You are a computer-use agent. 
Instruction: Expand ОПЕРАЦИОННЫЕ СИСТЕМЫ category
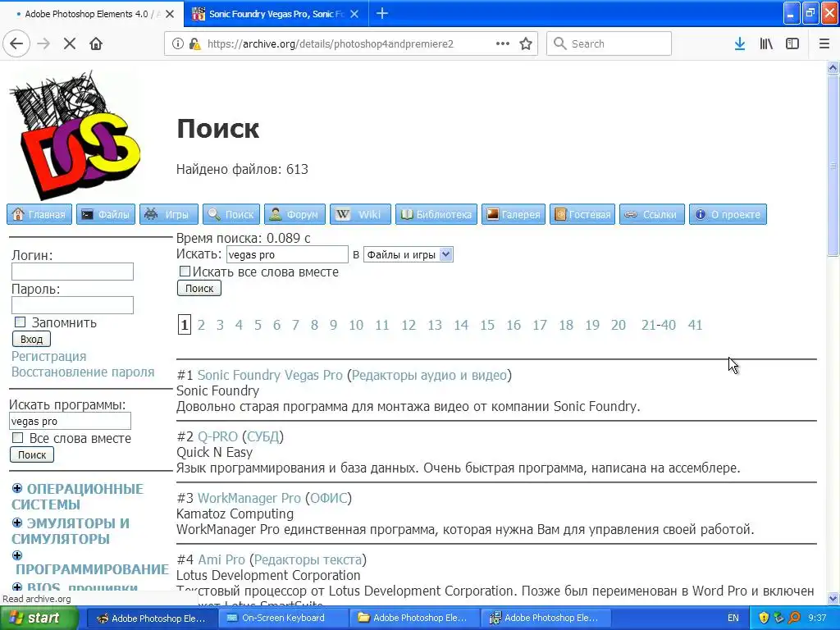click(17, 489)
